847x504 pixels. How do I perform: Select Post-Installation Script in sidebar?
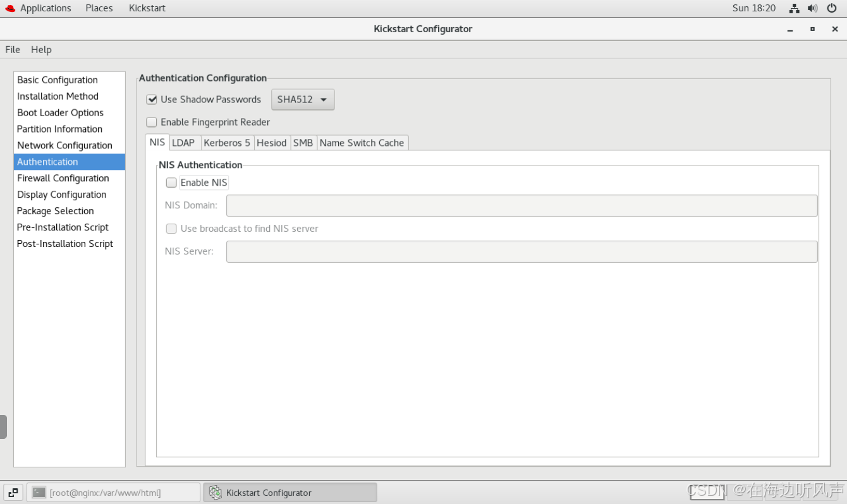pos(70,244)
